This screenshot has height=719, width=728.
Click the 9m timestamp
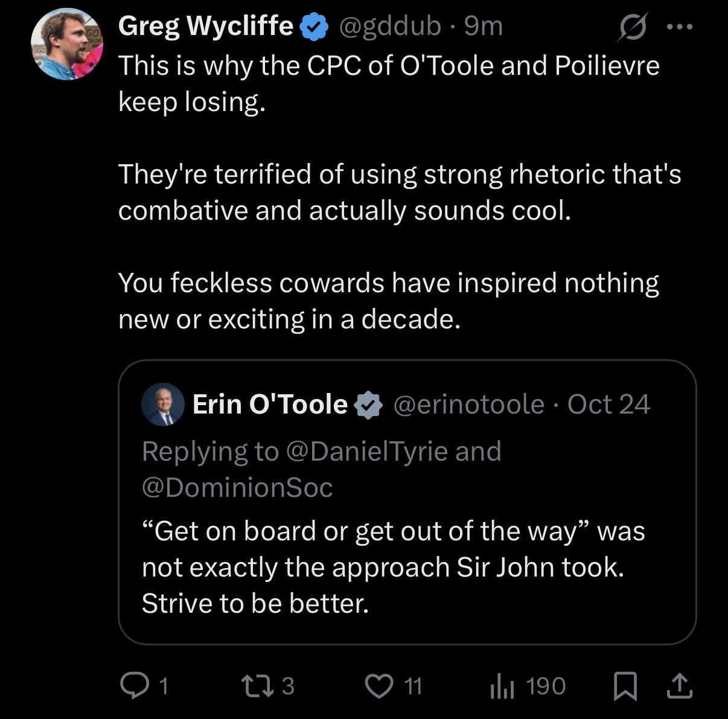tap(484, 26)
